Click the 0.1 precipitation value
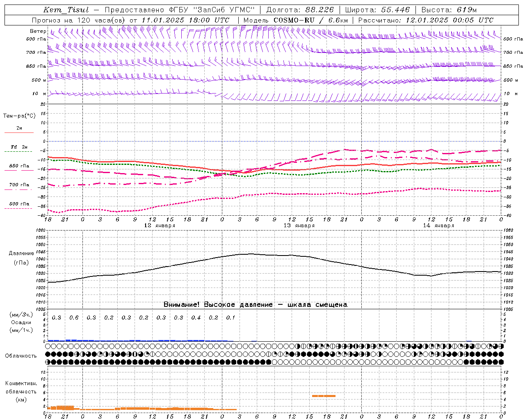Image resolution: width=525 pixels, height=420 pixels. [x=231, y=317]
